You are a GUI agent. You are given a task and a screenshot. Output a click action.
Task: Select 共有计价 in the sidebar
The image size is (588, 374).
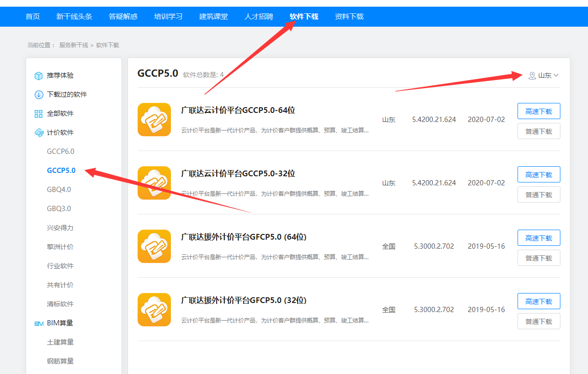click(60, 285)
